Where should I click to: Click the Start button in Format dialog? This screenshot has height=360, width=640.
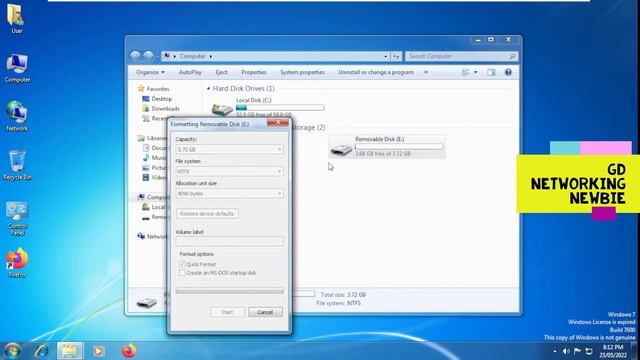click(227, 312)
